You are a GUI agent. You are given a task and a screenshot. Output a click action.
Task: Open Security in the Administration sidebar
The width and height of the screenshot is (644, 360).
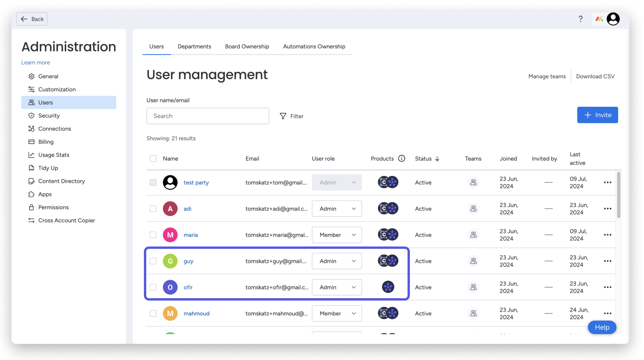click(69, 116)
